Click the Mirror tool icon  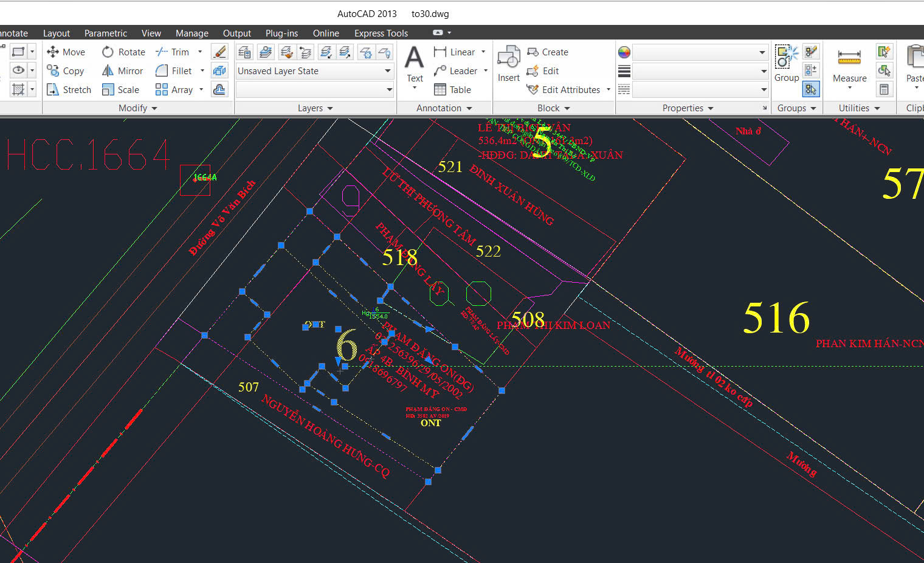(x=108, y=71)
